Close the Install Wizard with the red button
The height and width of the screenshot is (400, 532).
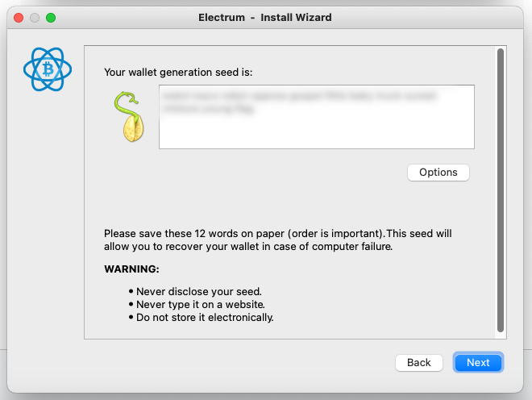click(x=19, y=18)
